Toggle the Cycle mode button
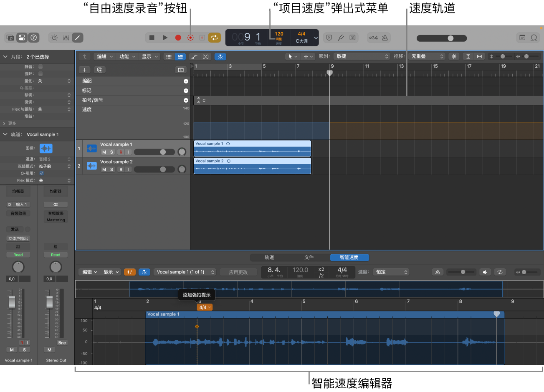The width and height of the screenshot is (544, 392). pyautogui.click(x=214, y=38)
